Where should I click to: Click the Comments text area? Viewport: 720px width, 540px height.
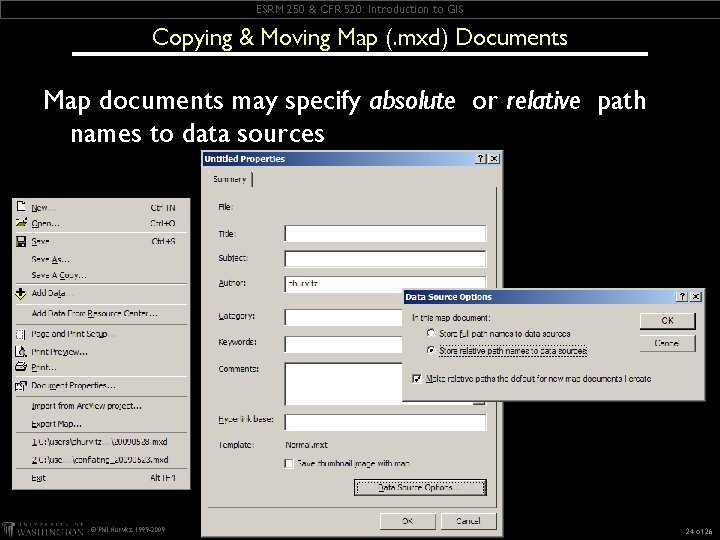343,384
